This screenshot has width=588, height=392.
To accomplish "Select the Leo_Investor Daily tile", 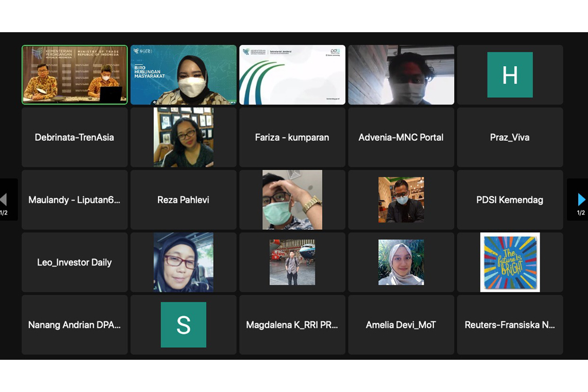I will [75, 262].
